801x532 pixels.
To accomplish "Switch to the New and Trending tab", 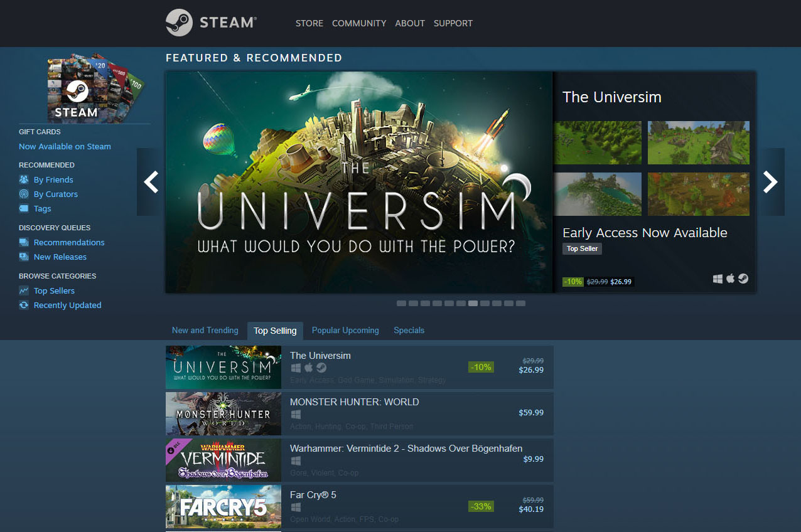I will pyautogui.click(x=205, y=330).
